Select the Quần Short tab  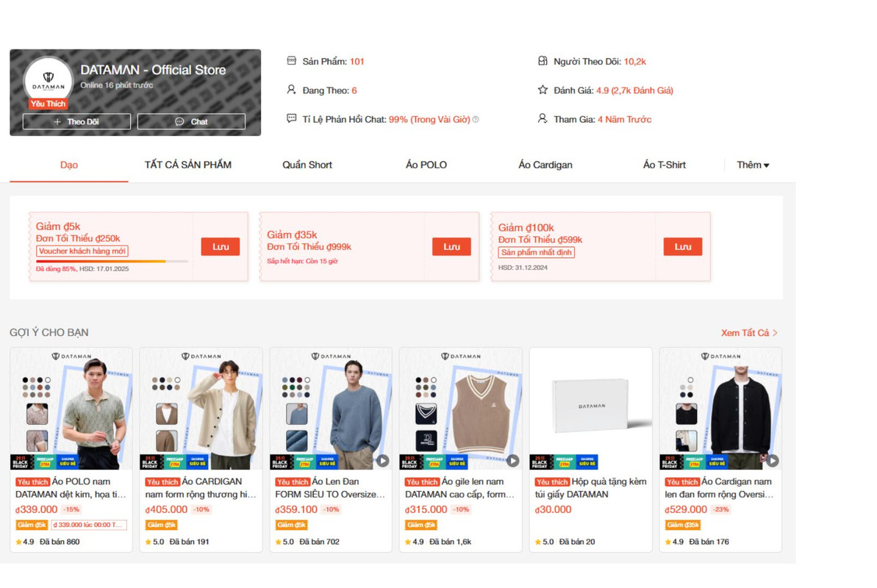coord(307,165)
